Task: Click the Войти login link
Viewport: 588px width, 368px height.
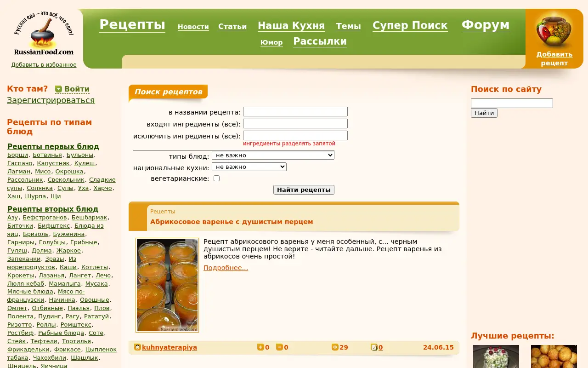Action: coord(77,89)
